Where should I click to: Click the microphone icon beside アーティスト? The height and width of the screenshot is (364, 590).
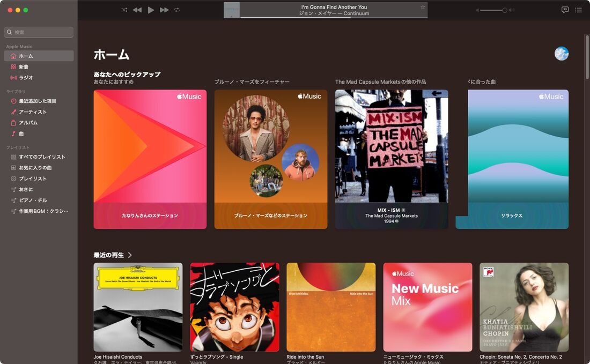[13, 112]
